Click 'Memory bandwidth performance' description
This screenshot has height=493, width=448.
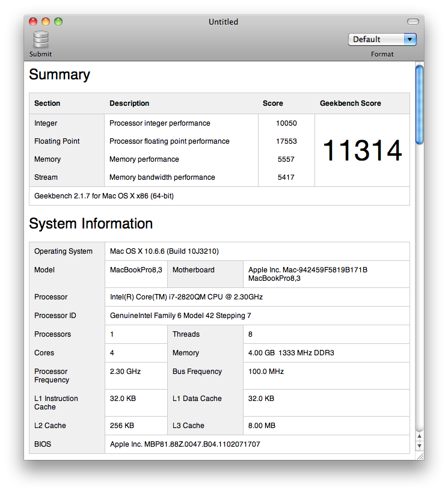click(x=162, y=177)
